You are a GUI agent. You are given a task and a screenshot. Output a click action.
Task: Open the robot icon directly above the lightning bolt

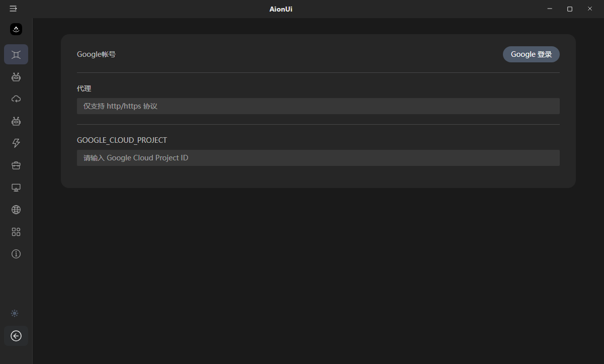(16, 121)
